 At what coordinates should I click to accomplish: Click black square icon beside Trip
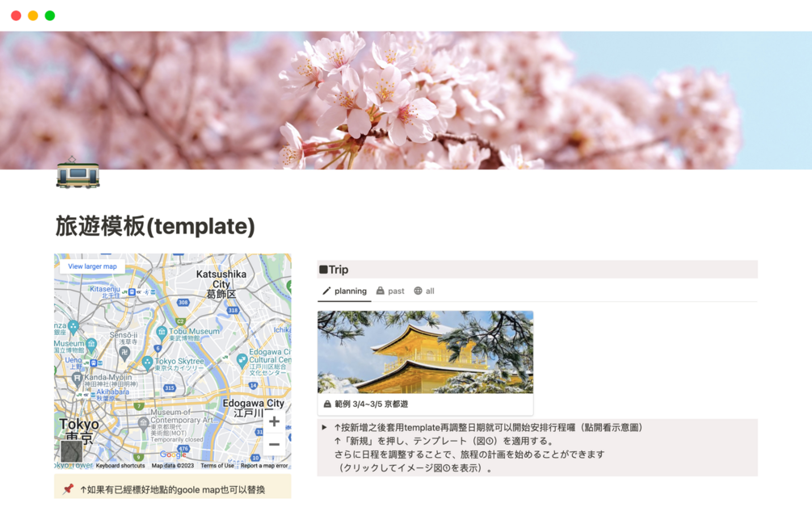point(323,270)
